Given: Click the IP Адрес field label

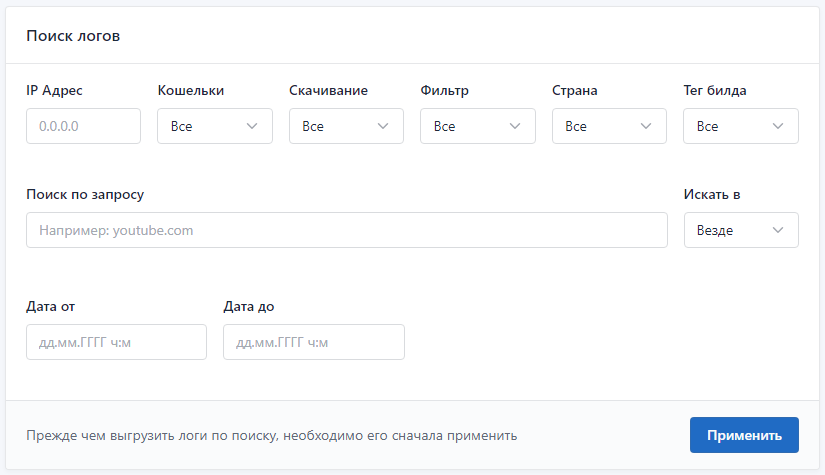Looking at the screenshot, I should [54, 90].
